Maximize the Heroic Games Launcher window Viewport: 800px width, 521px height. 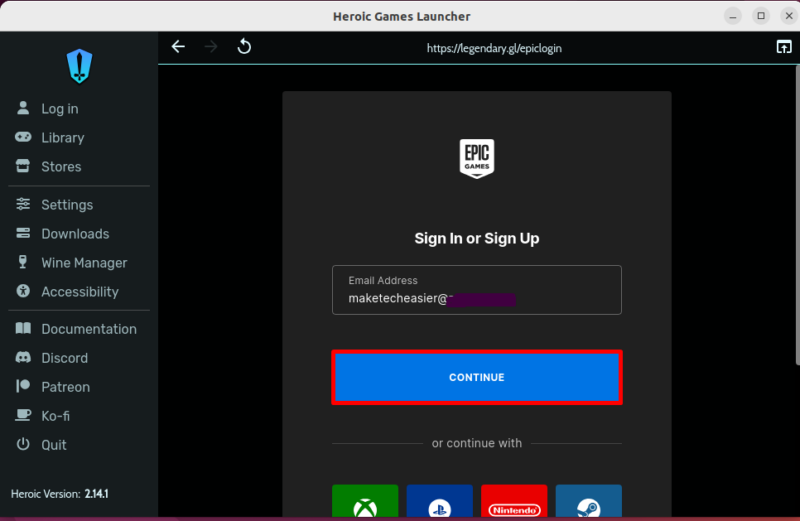pos(761,16)
